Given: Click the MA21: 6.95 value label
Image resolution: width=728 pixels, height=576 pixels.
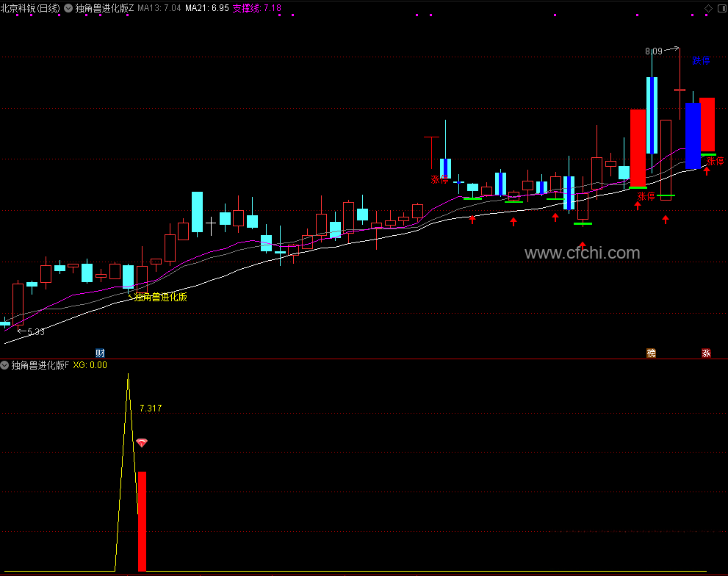Looking at the screenshot, I should click(x=207, y=8).
